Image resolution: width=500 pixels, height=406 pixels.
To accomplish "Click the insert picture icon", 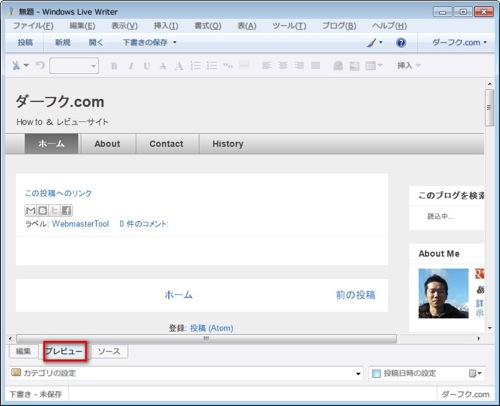I will (x=354, y=66).
